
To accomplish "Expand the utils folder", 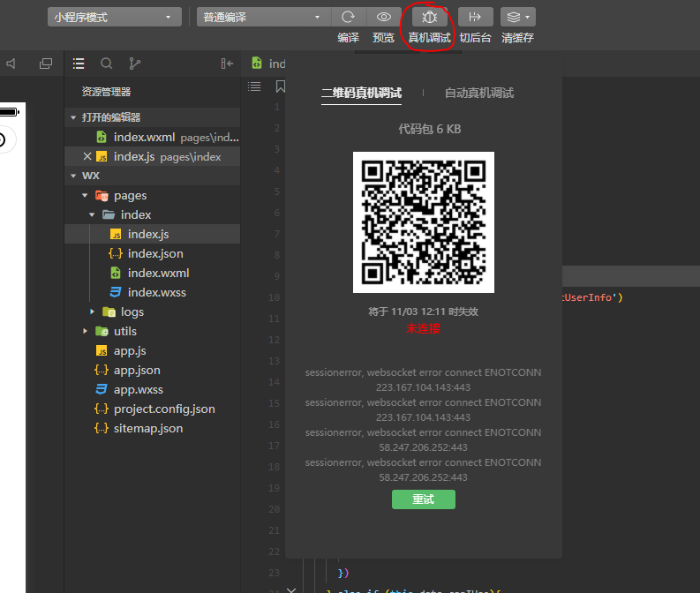I will pos(85,331).
